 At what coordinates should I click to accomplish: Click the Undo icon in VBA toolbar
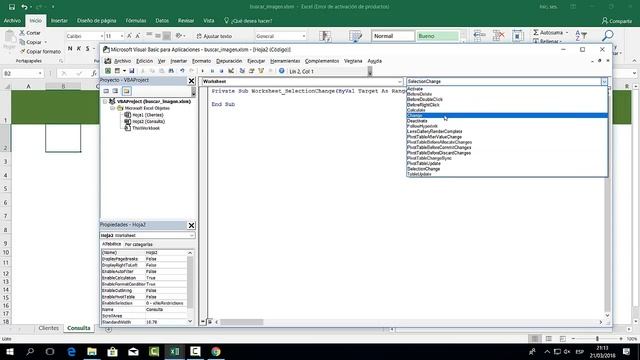tap(182, 71)
